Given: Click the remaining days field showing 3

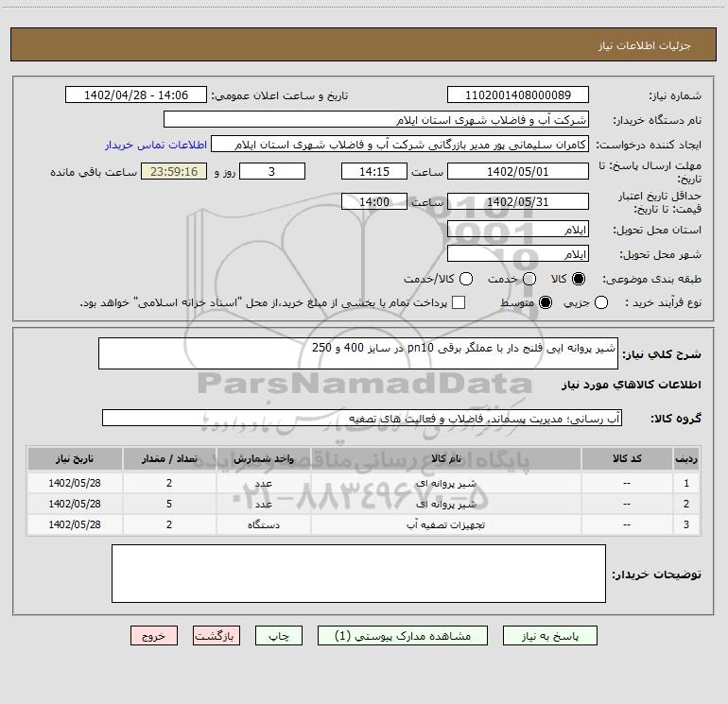Looking at the screenshot, I should click(272, 171).
